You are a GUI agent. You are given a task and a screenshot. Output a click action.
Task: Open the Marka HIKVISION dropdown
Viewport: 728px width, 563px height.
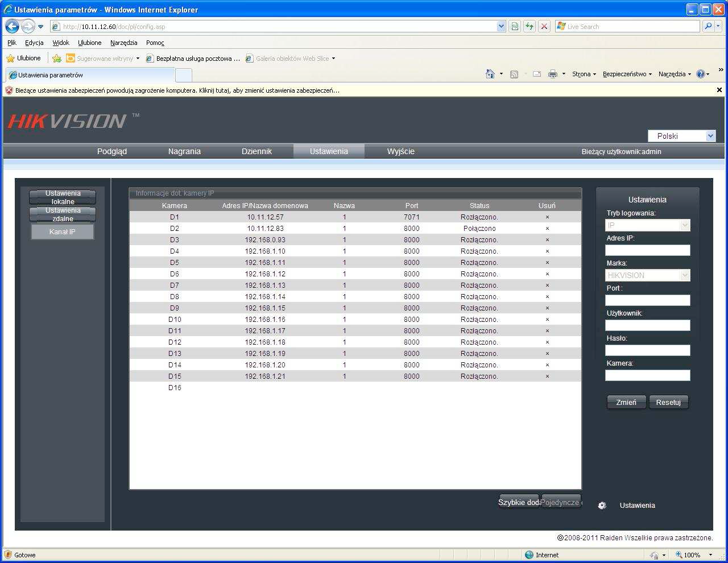(685, 275)
